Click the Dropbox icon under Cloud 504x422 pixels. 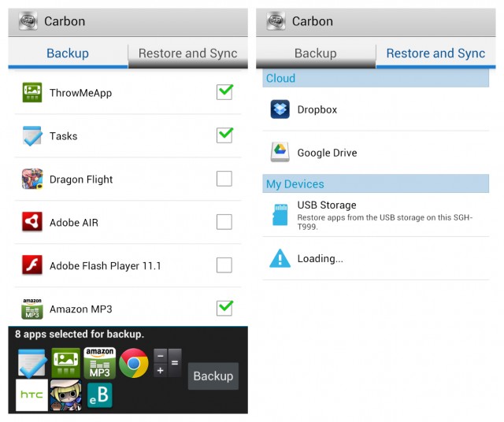280,109
